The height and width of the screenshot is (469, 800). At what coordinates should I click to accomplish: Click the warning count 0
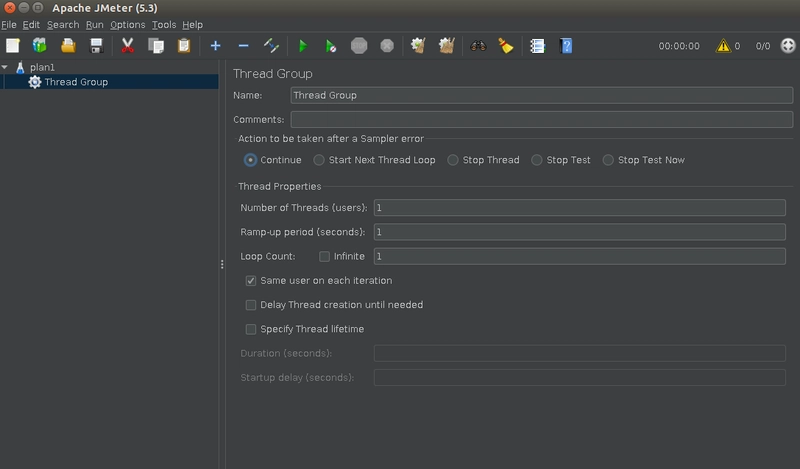(737, 46)
